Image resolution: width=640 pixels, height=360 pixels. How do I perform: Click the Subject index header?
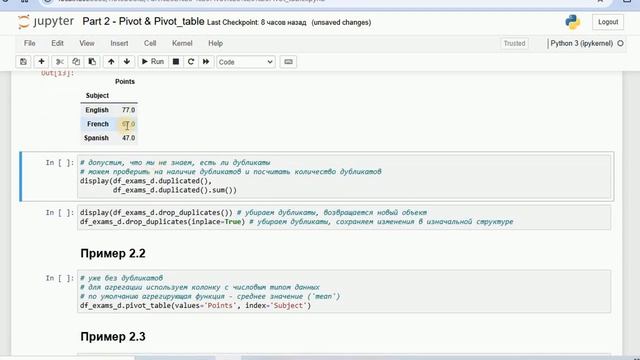97,96
